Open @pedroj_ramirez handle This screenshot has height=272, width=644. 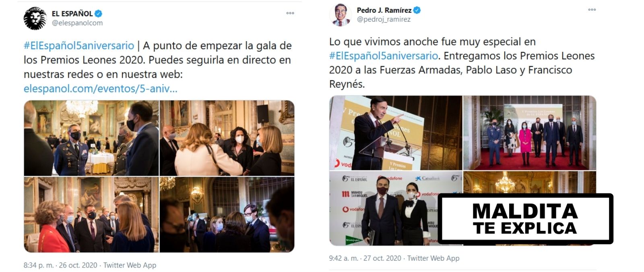tap(384, 19)
